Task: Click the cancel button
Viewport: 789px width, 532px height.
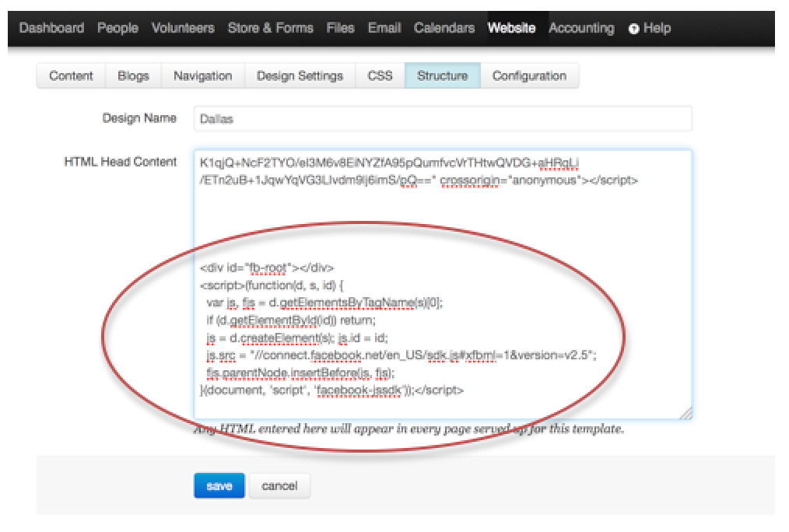Action: (280, 486)
